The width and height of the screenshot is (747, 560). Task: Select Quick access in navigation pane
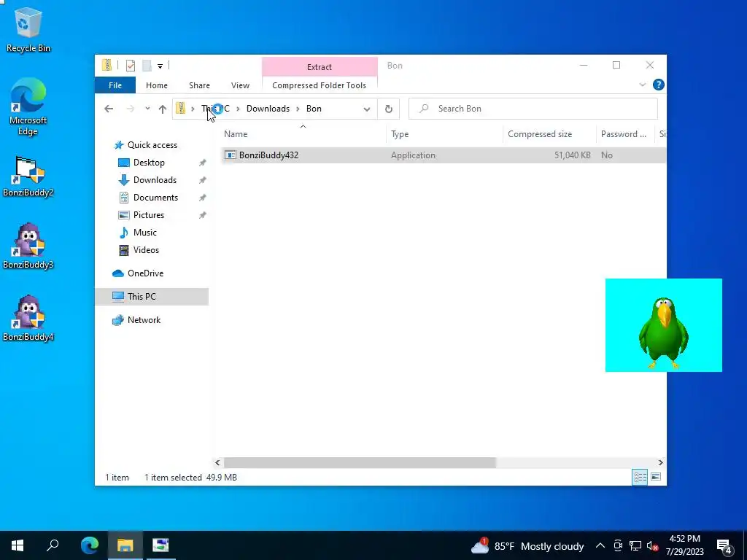click(152, 145)
